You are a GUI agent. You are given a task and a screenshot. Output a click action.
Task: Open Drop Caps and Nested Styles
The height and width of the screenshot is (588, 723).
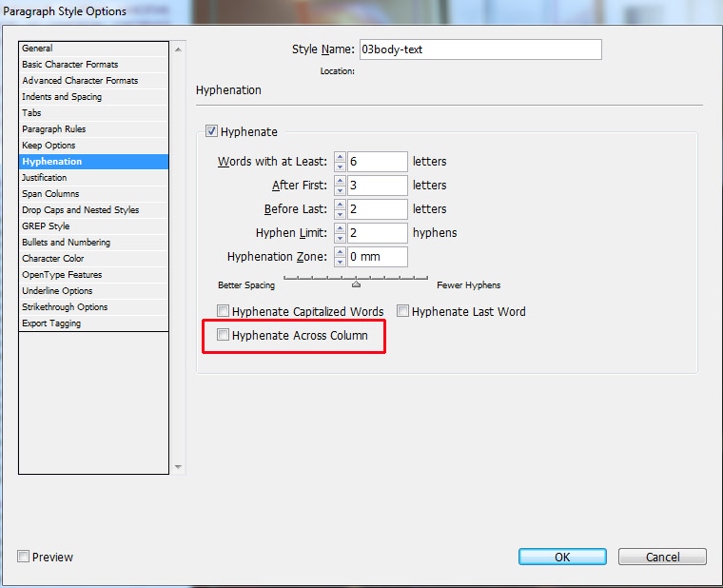click(93, 210)
